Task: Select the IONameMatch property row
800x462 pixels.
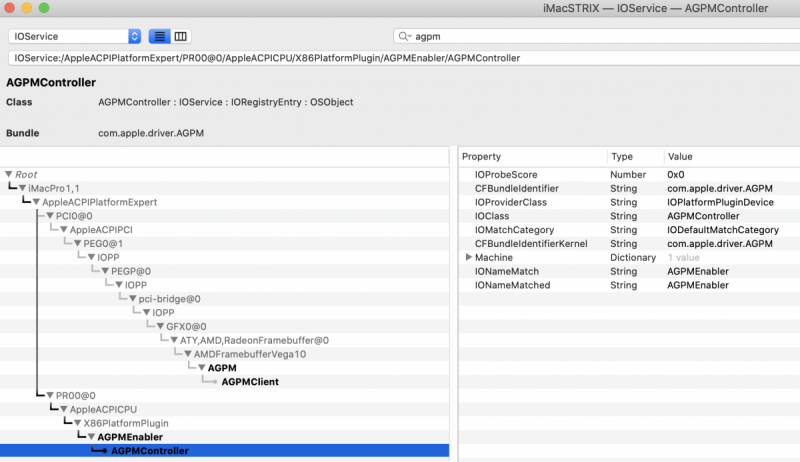Action: click(x=629, y=271)
